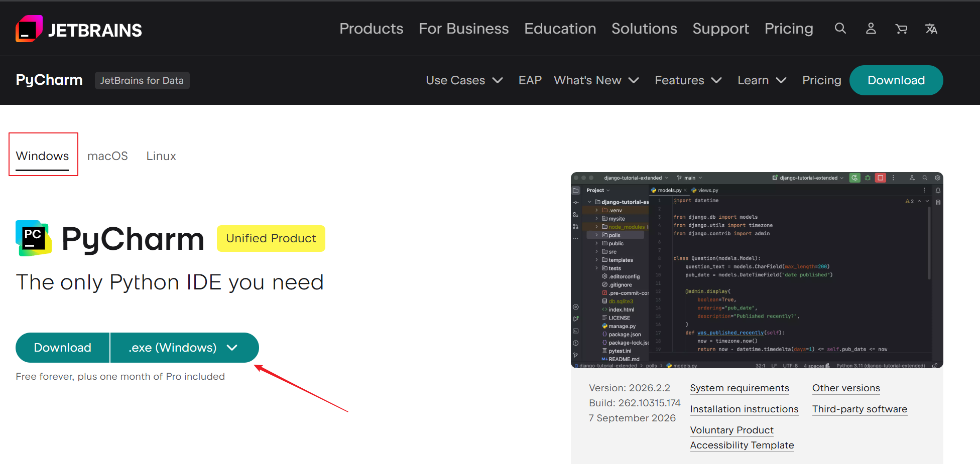Click the teal Download button in navbar
980x464 pixels.
click(896, 80)
